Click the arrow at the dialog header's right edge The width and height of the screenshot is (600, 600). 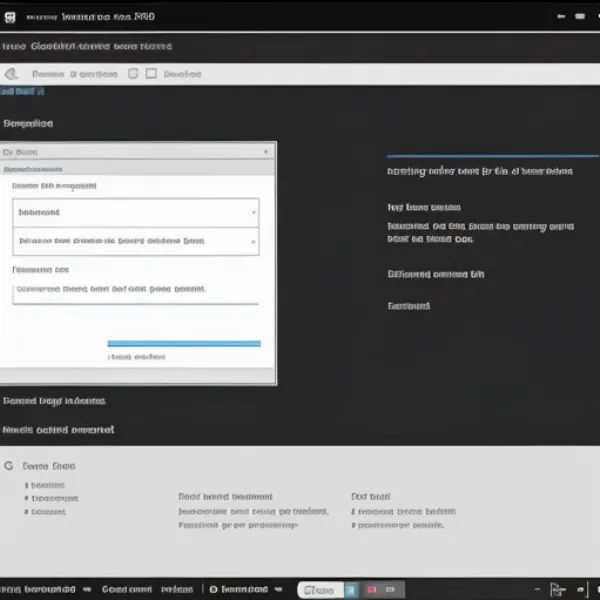coord(266,152)
